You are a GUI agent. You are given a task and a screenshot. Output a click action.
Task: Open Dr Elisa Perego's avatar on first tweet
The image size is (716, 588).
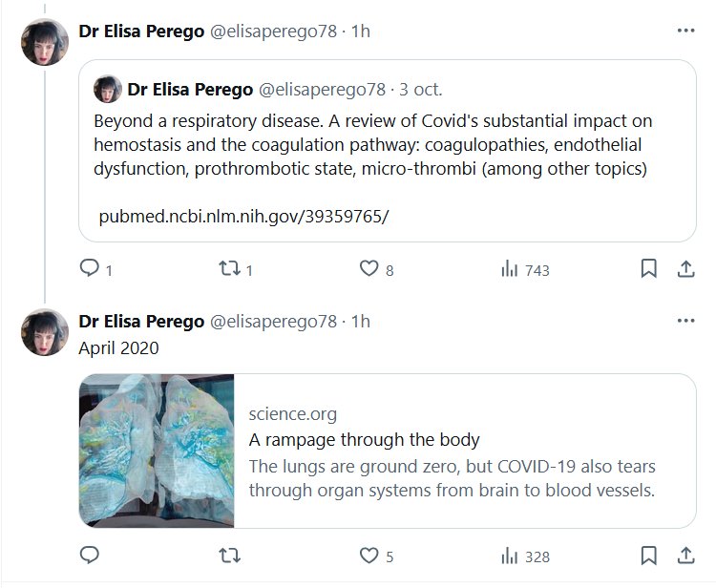45,43
